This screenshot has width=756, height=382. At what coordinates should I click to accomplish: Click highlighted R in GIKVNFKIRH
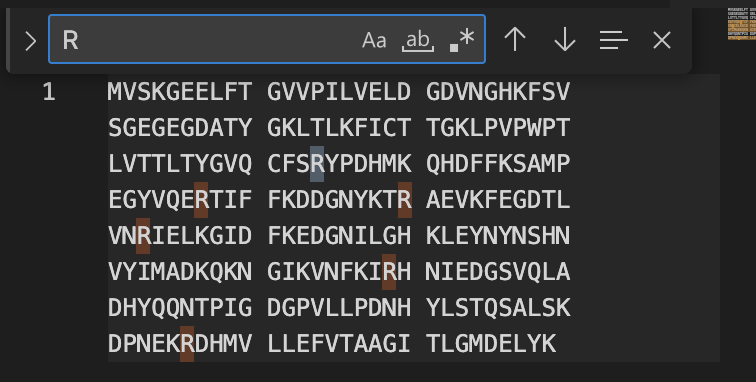389,272
